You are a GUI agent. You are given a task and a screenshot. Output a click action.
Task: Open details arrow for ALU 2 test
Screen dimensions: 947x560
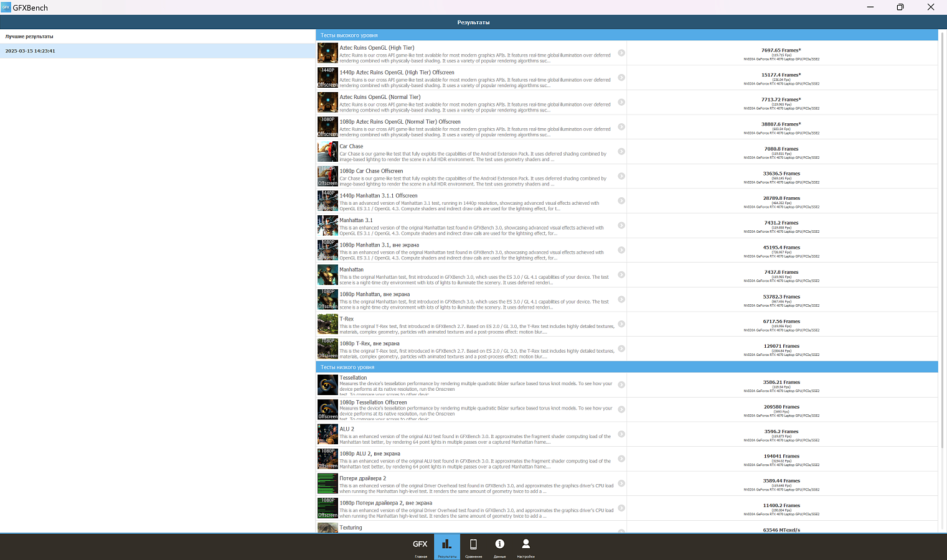621,434
